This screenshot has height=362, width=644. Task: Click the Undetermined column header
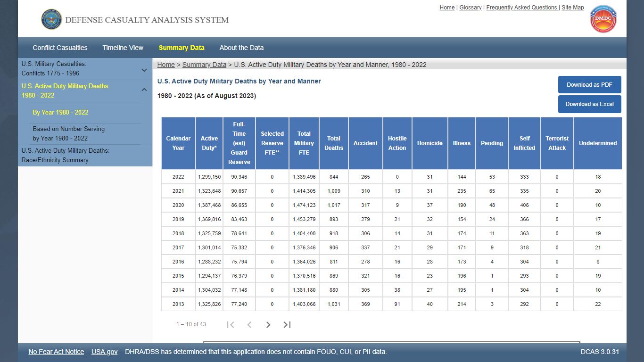click(x=598, y=143)
